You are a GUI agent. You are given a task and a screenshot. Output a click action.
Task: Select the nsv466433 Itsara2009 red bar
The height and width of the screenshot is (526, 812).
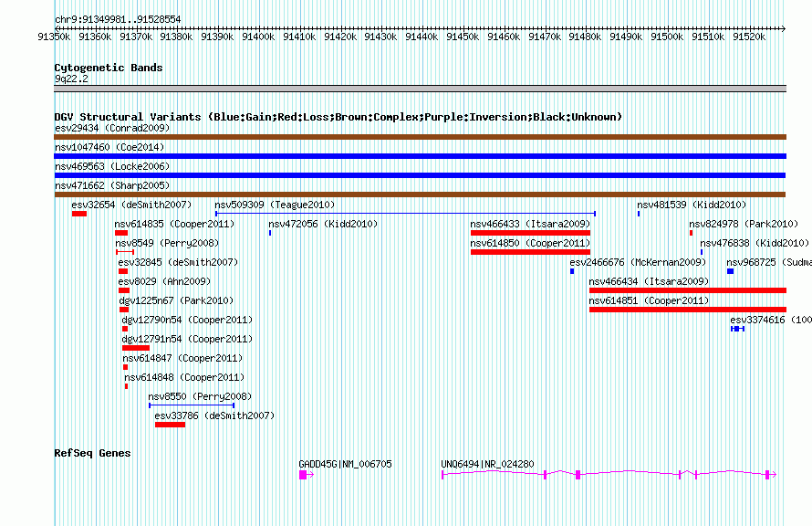(x=530, y=233)
